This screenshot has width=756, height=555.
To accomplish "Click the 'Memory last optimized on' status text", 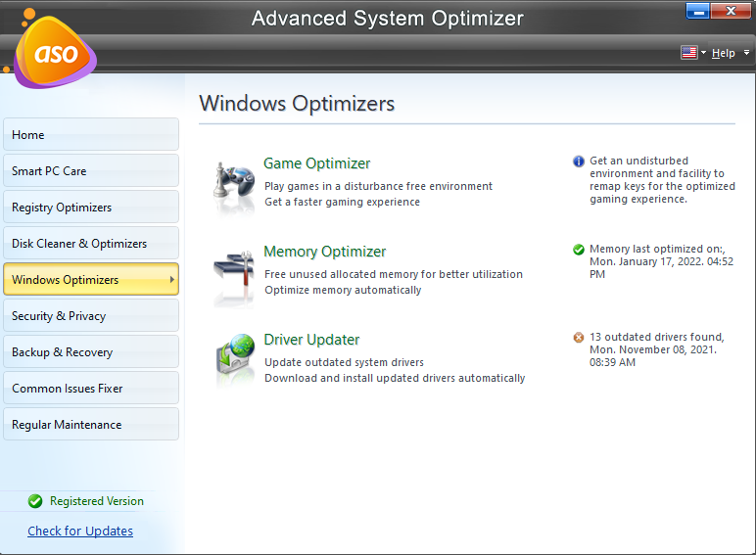I will coord(661,261).
